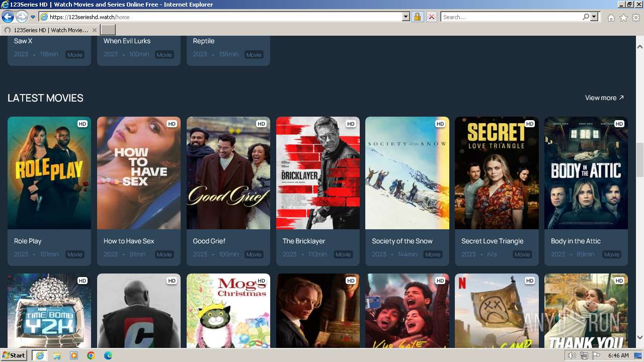Open the Chrome taskbar icon
644x362 pixels.
[91, 355]
